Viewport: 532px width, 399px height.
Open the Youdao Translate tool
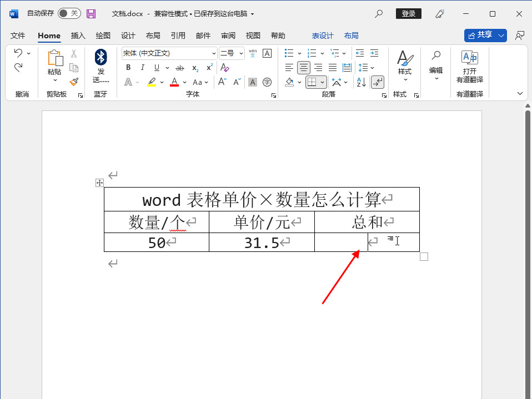[x=470, y=67]
